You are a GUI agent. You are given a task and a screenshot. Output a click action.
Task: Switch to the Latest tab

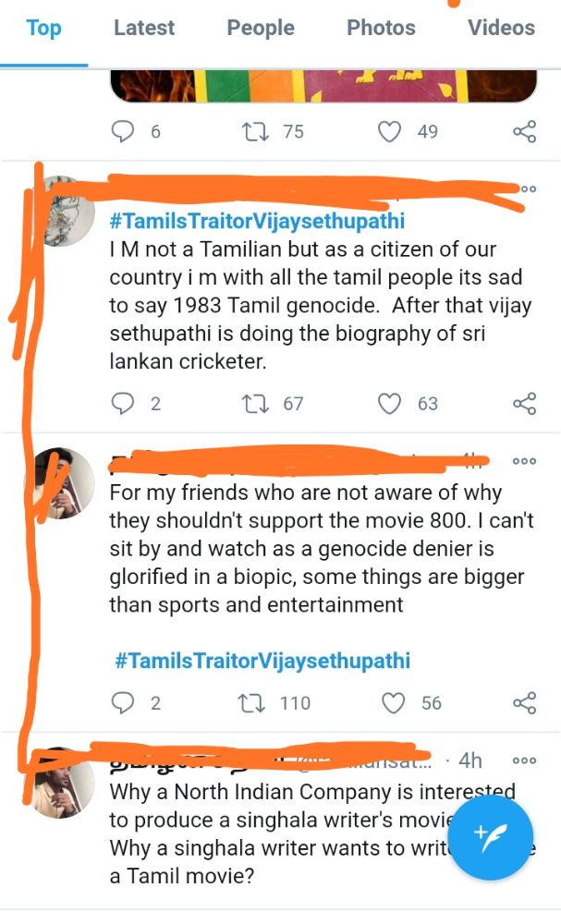click(x=144, y=29)
